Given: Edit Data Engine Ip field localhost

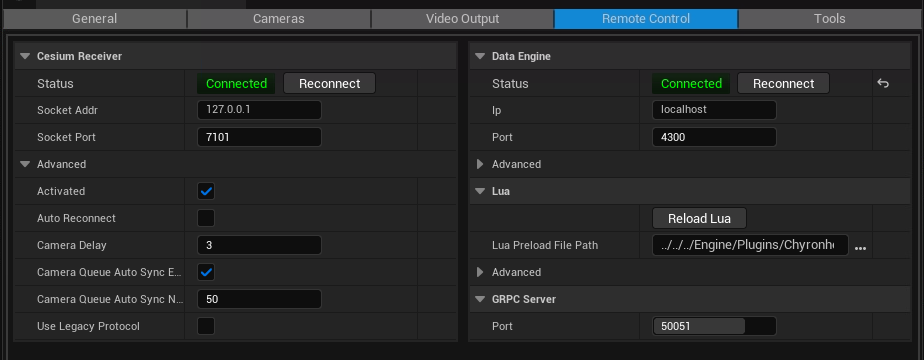Looking at the screenshot, I should click(714, 110).
